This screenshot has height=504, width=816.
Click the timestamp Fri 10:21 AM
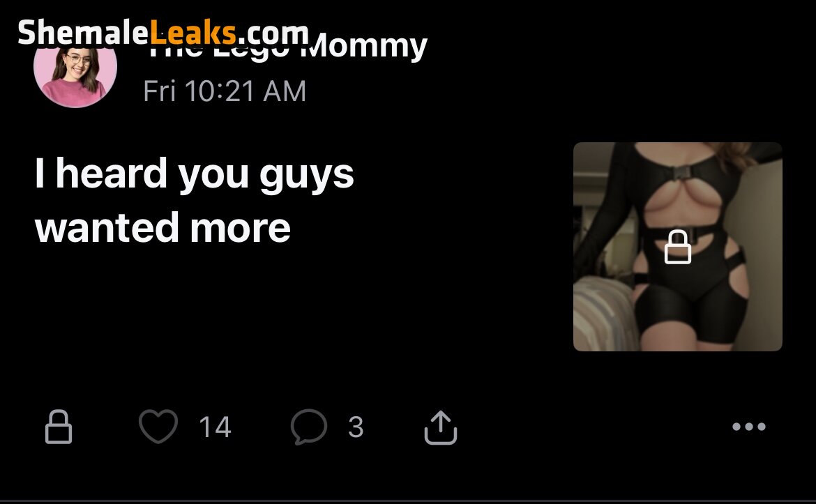(x=224, y=91)
